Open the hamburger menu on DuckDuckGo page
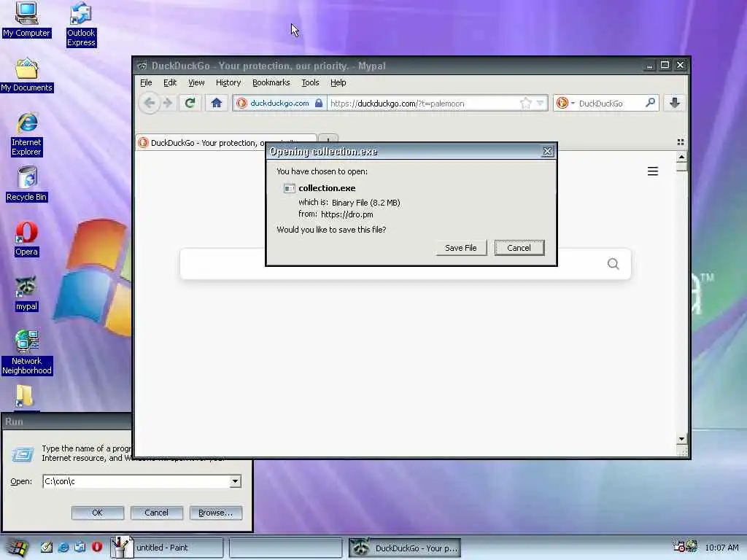Screen dimensions: 747x560 click(x=653, y=171)
